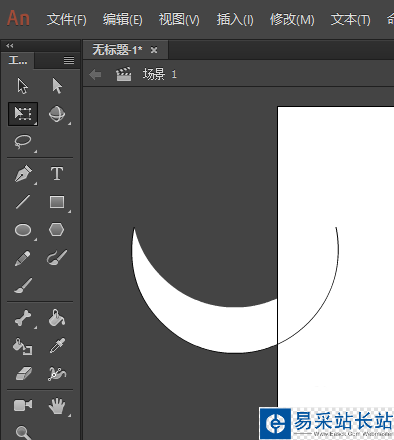Viewport: 394px width, 440px height.
Task: Select the Rectangle tool
Action: pyautogui.click(x=57, y=202)
